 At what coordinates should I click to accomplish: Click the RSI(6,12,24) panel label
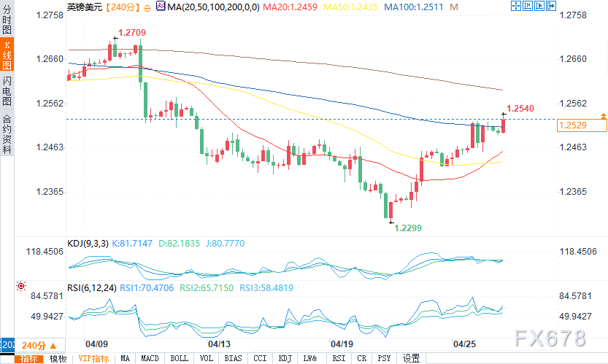(92, 288)
